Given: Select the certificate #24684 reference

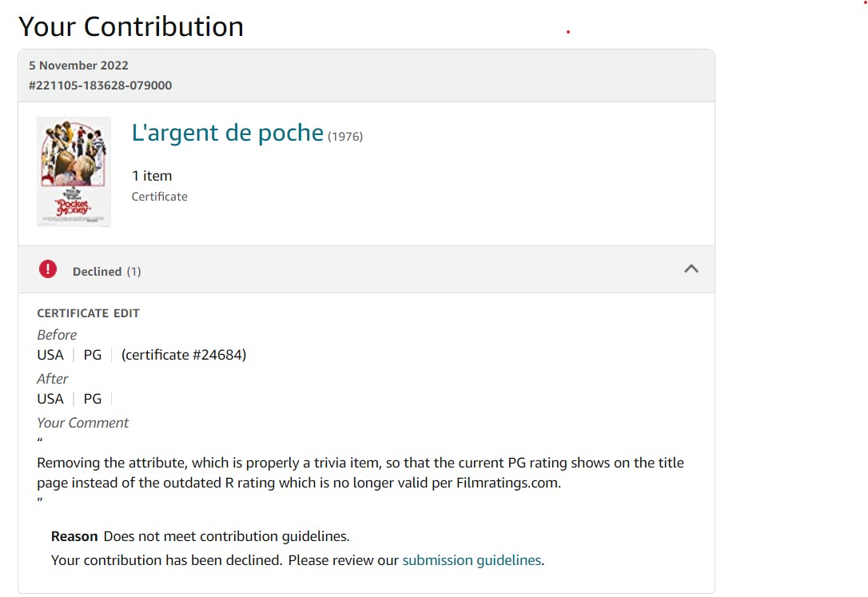Looking at the screenshot, I should (182, 354).
